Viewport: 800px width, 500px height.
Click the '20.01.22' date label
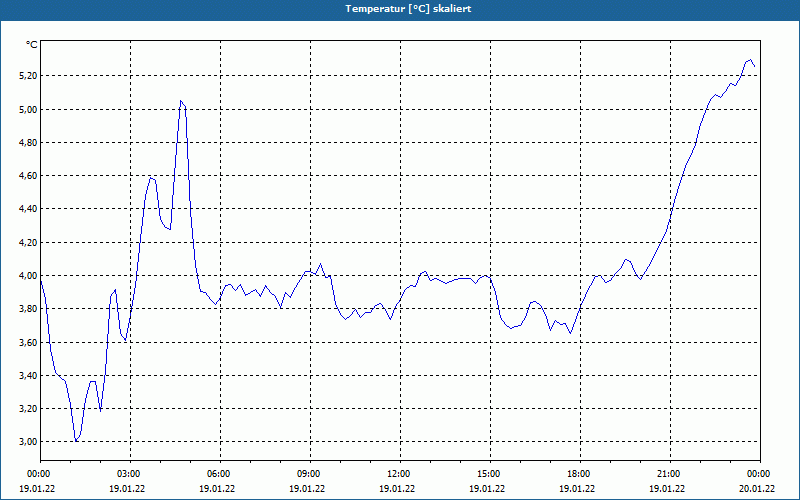757,488
